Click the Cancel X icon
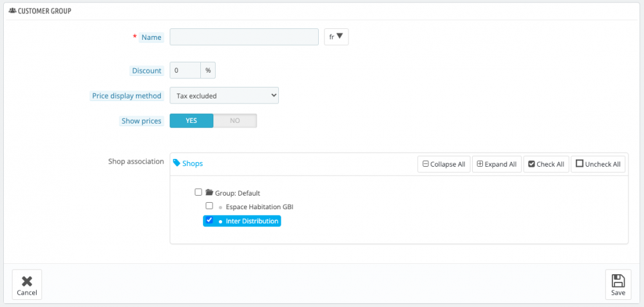Screen dimensions: 644x307 pos(27,281)
